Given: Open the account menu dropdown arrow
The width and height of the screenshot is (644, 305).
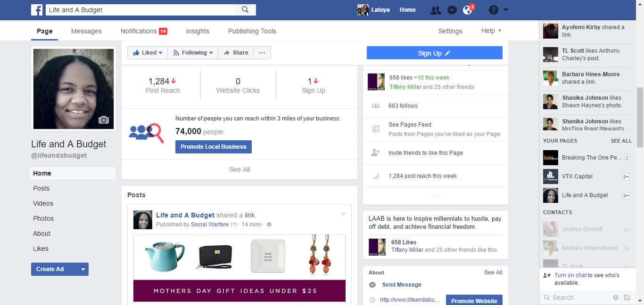Looking at the screenshot, I should coord(506,10).
